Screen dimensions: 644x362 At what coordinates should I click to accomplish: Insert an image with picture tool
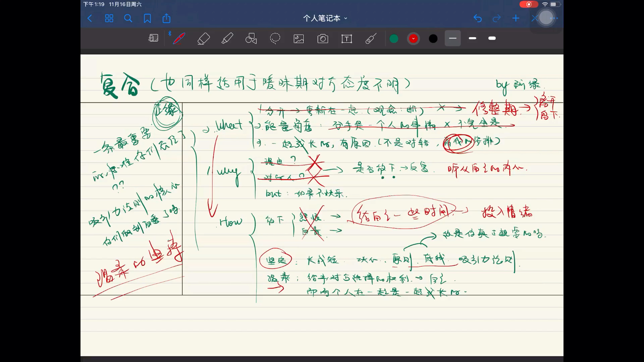click(299, 39)
